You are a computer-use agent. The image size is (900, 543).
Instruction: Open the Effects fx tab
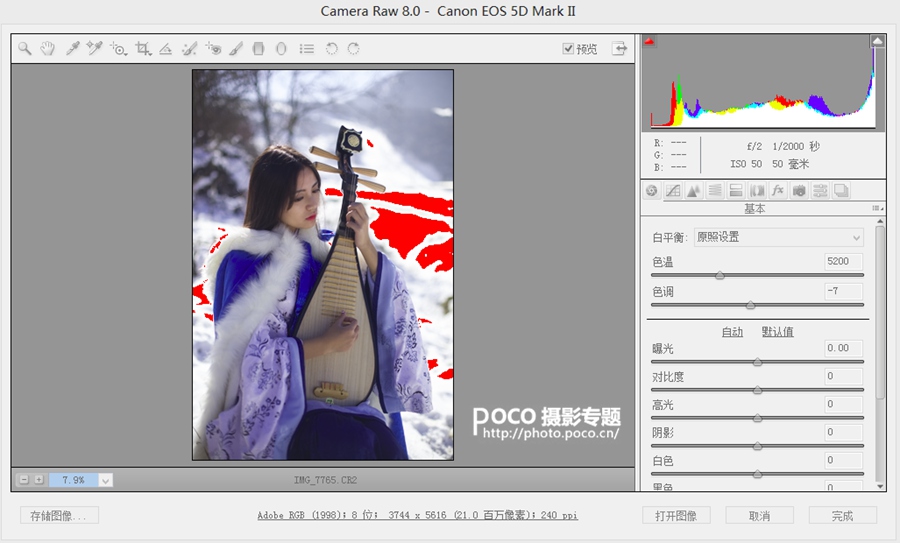778,191
